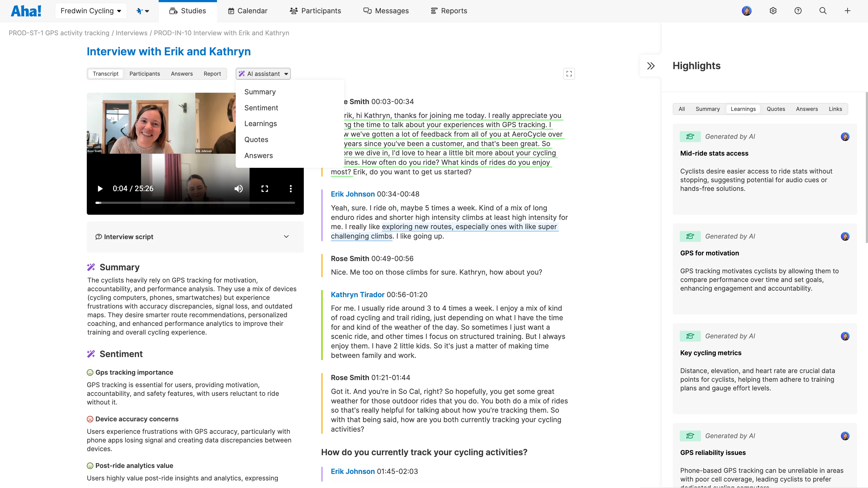The width and height of the screenshot is (868, 488).
Task: Choose Sentiment from the AI assistant menu
Action: click(x=261, y=108)
